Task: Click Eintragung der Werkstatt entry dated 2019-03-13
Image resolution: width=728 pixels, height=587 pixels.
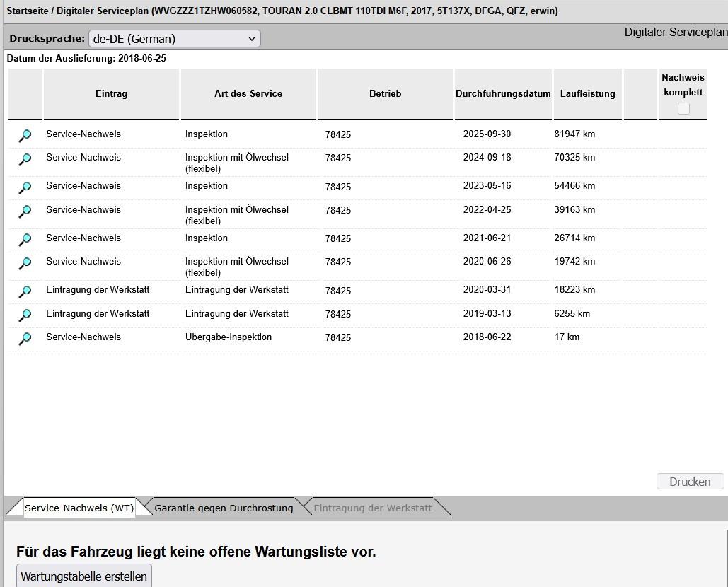Action: point(98,314)
